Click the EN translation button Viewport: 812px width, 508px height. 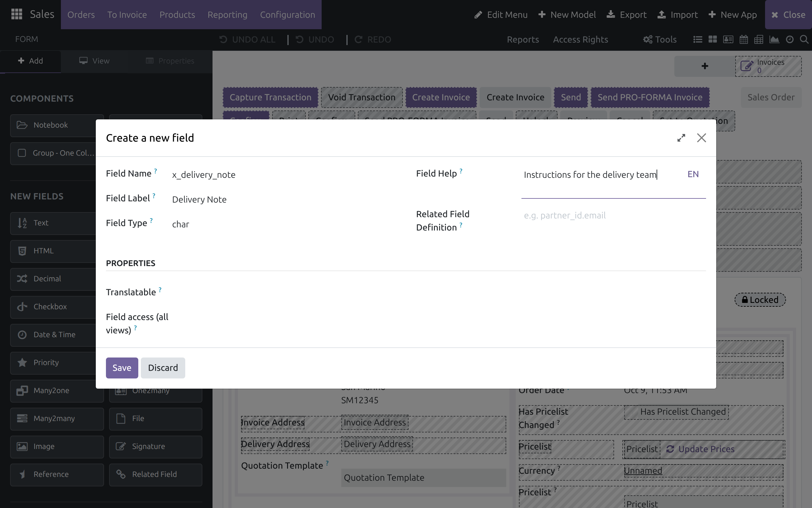point(693,174)
